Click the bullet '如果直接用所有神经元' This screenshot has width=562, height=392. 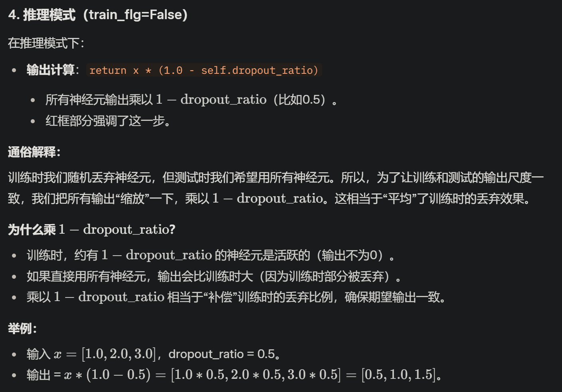214,276
